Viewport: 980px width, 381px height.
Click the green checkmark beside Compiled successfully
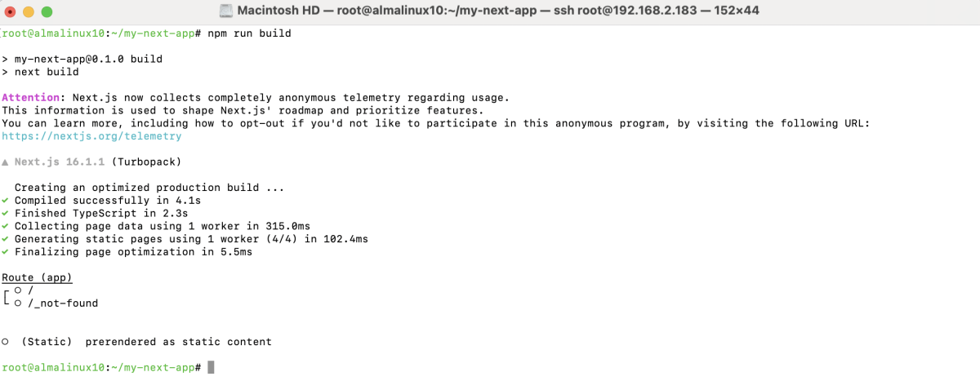pyautogui.click(x=6, y=201)
